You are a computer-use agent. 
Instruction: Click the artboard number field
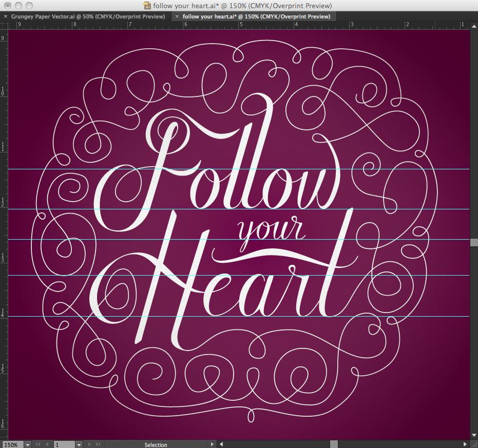tap(64, 444)
